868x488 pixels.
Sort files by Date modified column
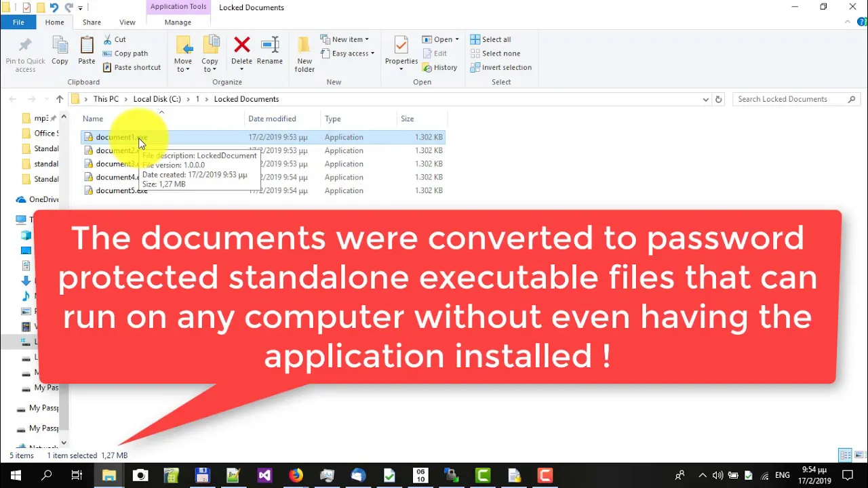coord(283,119)
